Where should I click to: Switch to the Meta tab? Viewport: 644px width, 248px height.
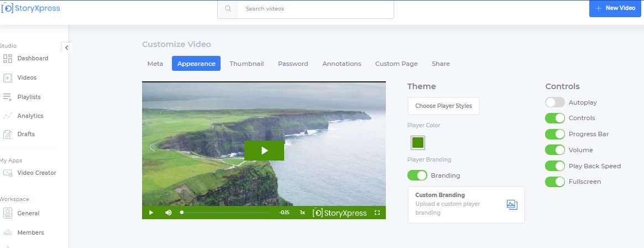[x=155, y=64]
